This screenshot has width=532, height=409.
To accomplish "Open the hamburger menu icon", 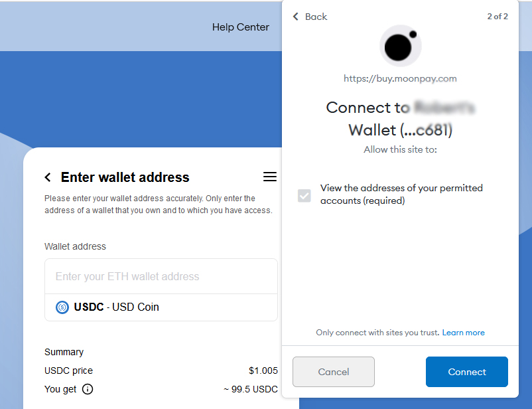I will coord(270,177).
